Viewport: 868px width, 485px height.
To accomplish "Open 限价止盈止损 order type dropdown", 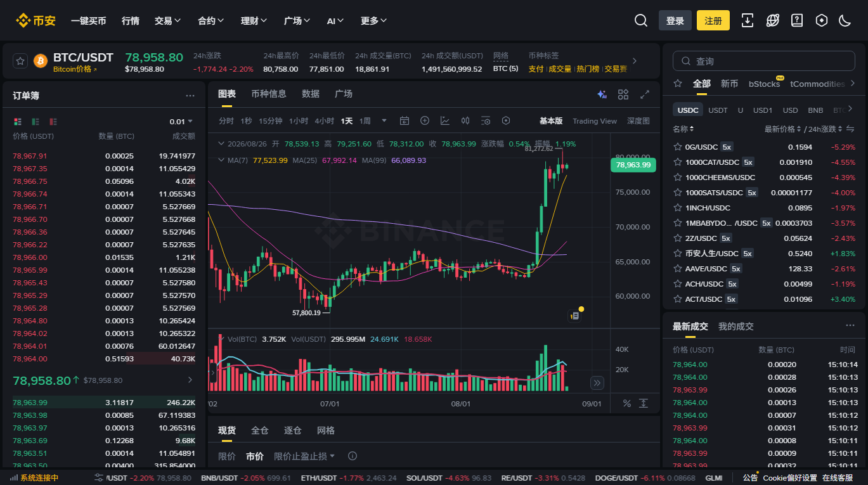I will coord(305,456).
